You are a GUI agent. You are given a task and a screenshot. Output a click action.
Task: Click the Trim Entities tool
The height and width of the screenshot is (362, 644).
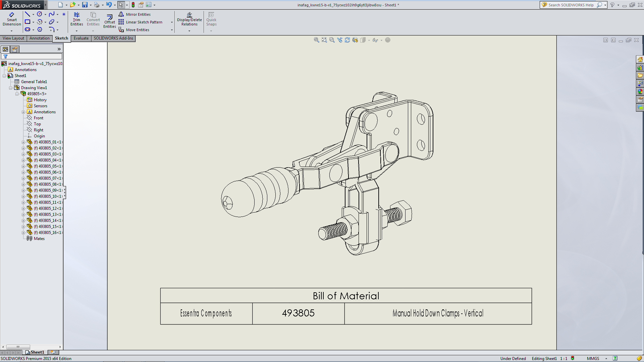(x=76, y=19)
